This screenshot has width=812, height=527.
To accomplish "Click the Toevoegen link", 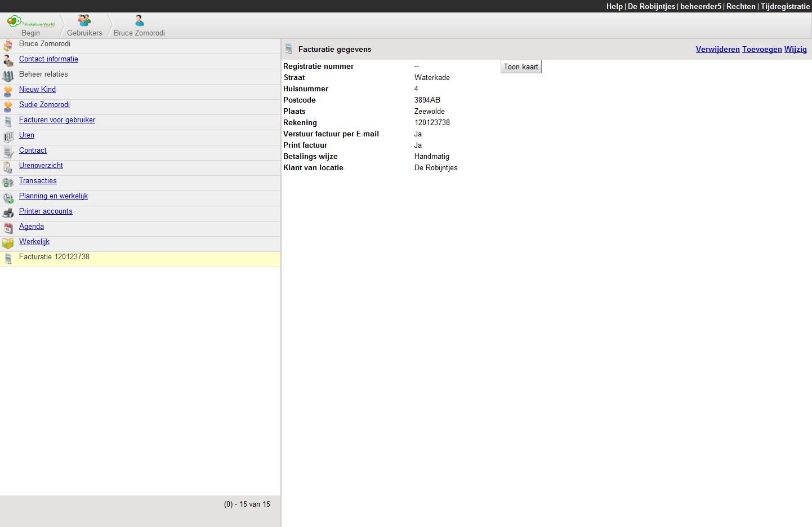I will click(761, 50).
